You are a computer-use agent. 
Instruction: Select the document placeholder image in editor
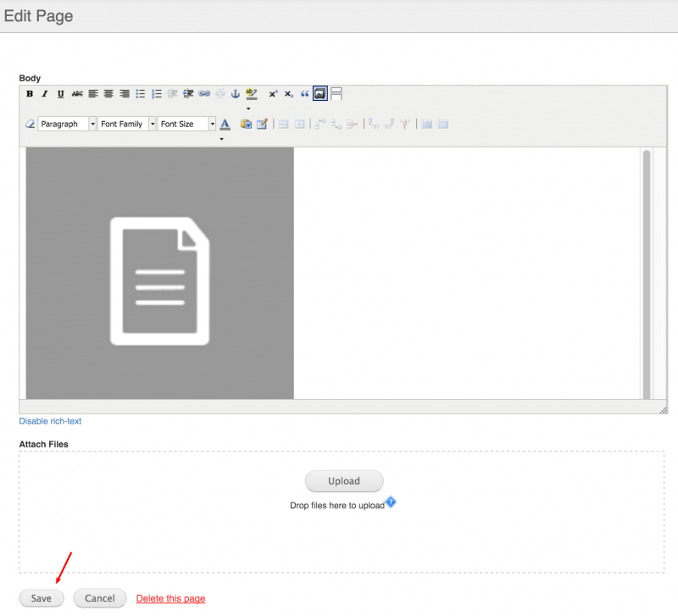click(x=160, y=273)
